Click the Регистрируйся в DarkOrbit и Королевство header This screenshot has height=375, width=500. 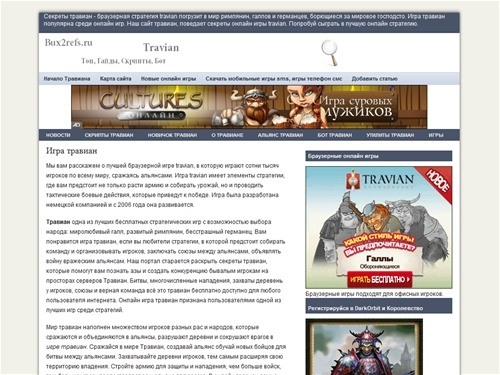[379, 307]
